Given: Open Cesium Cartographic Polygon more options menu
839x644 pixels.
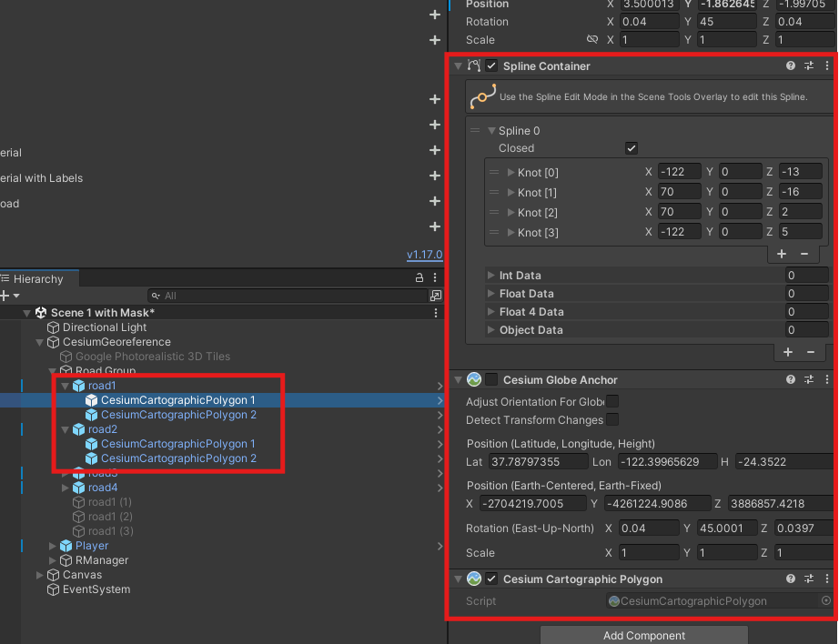Looking at the screenshot, I should [826, 579].
